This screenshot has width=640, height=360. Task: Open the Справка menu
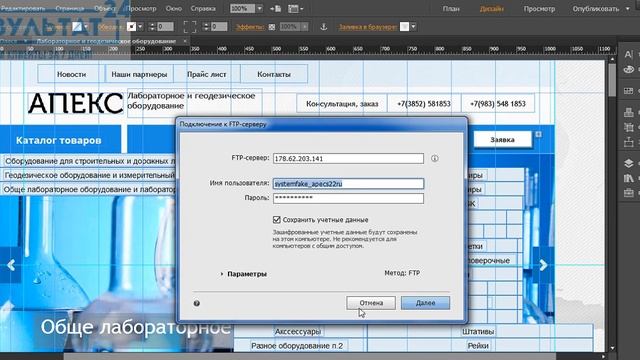click(x=203, y=8)
